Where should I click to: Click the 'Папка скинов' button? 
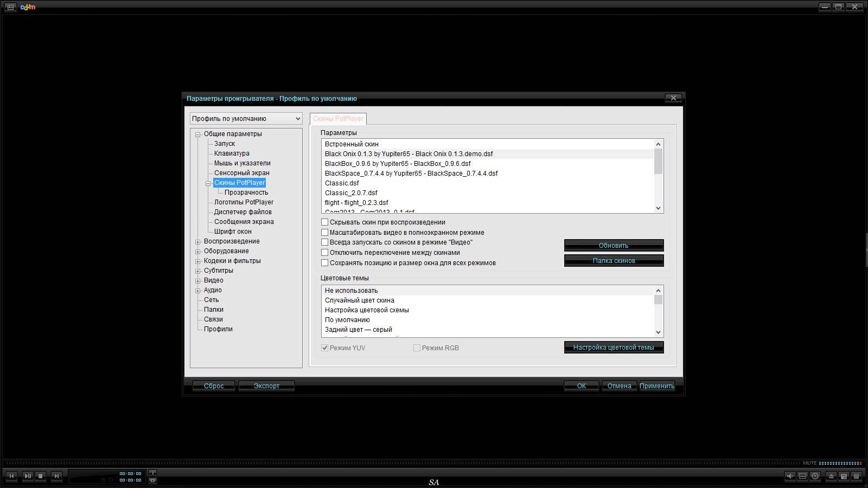[x=614, y=261]
